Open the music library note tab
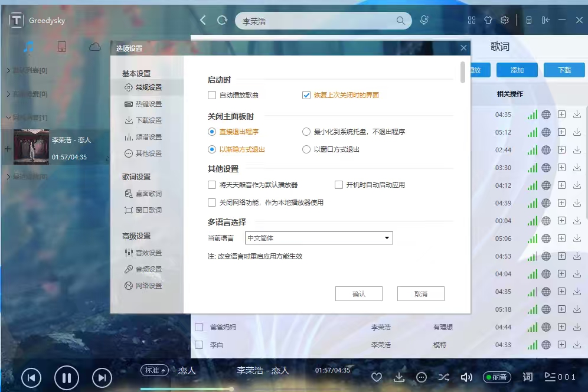588x392 pixels. pos(28,47)
